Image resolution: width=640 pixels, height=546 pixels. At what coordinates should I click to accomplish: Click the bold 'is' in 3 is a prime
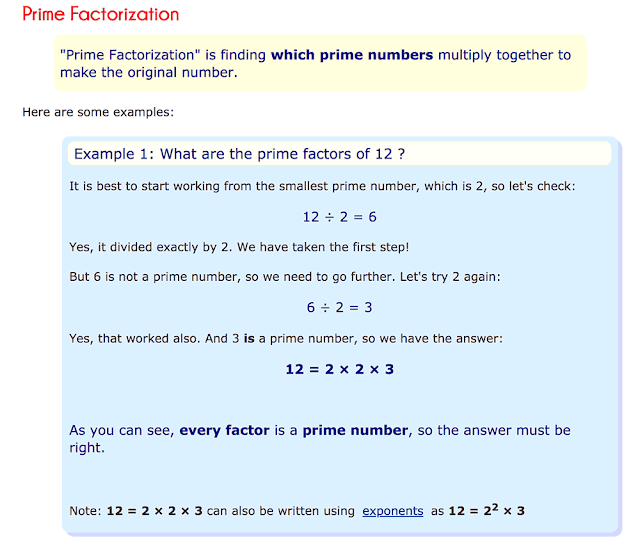tap(249, 338)
